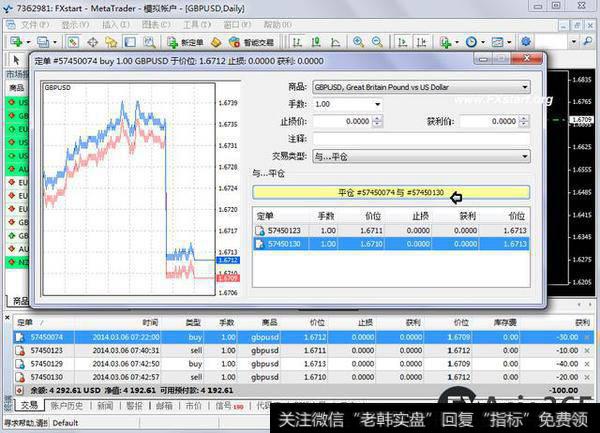Close order 57450129 with its row x
This screenshot has width=600, height=433.
tap(587, 364)
